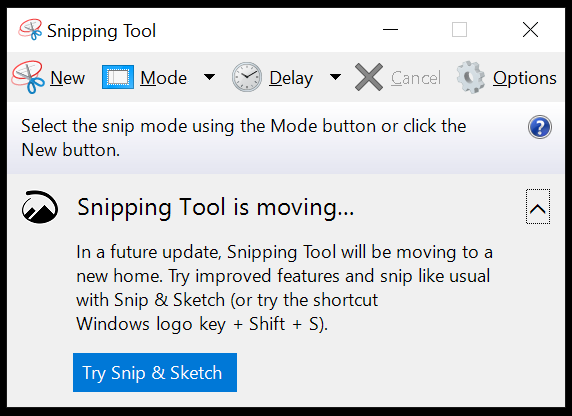Image resolution: width=572 pixels, height=416 pixels.
Task: Open the Mode dropdown arrow
Action: 209,77
